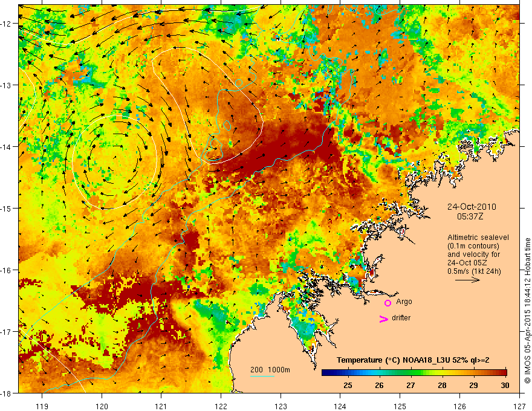Click the longitude axis label 120
The height and width of the screenshot is (411, 532).
[x=102, y=406]
